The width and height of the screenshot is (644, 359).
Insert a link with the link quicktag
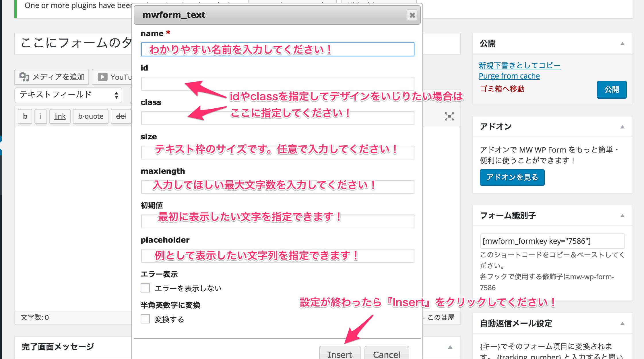click(x=60, y=116)
